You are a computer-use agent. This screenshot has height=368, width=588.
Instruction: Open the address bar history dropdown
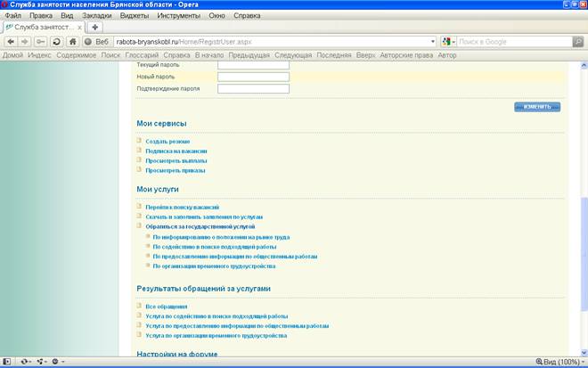point(432,42)
